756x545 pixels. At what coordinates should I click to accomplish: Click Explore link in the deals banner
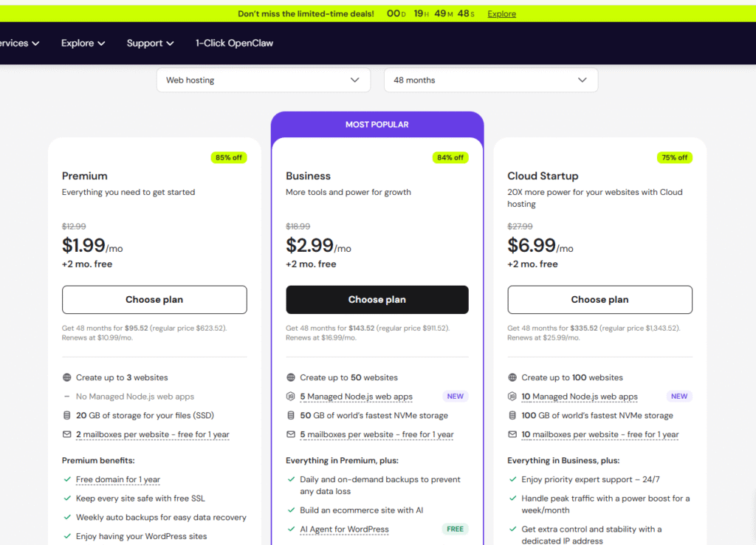click(x=501, y=14)
